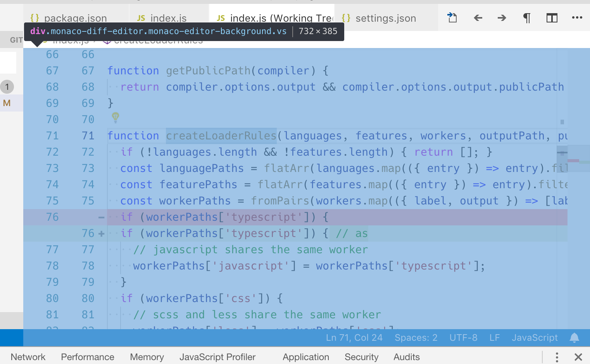Click the comment 'scss and less share the same worker'
Image resolution: width=590 pixels, height=364 pixels.
pos(257,315)
